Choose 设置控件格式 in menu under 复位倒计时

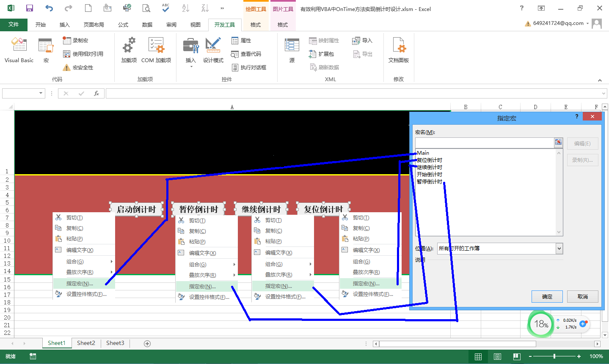[370, 294]
